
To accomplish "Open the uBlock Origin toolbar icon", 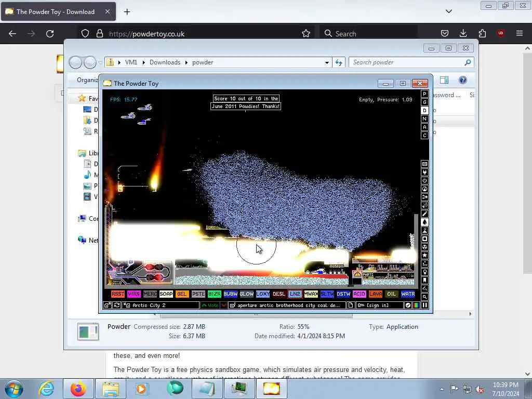I will point(501,33).
